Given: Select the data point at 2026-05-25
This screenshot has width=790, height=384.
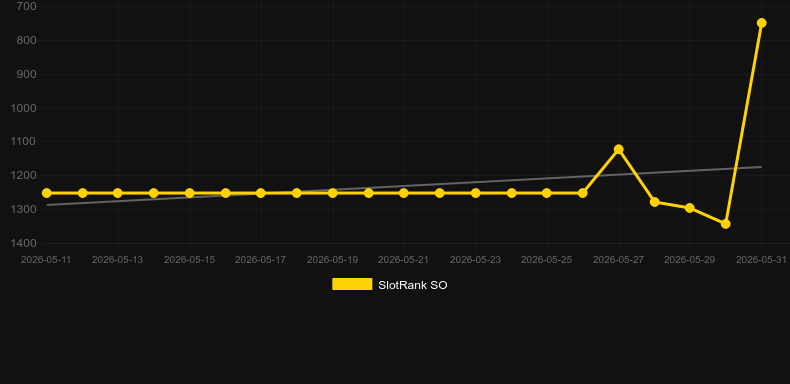Looking at the screenshot, I should point(547,193).
